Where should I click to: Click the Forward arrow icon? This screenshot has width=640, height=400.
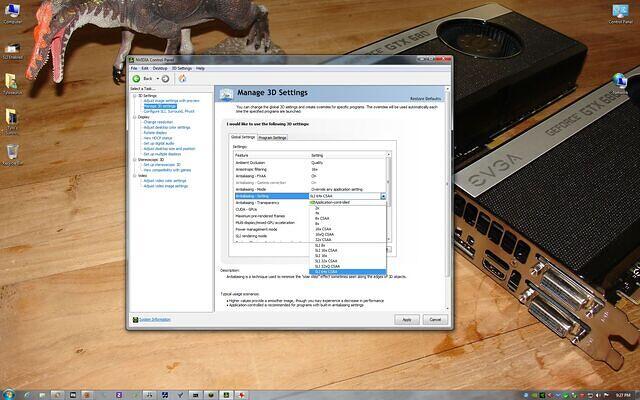164,77
